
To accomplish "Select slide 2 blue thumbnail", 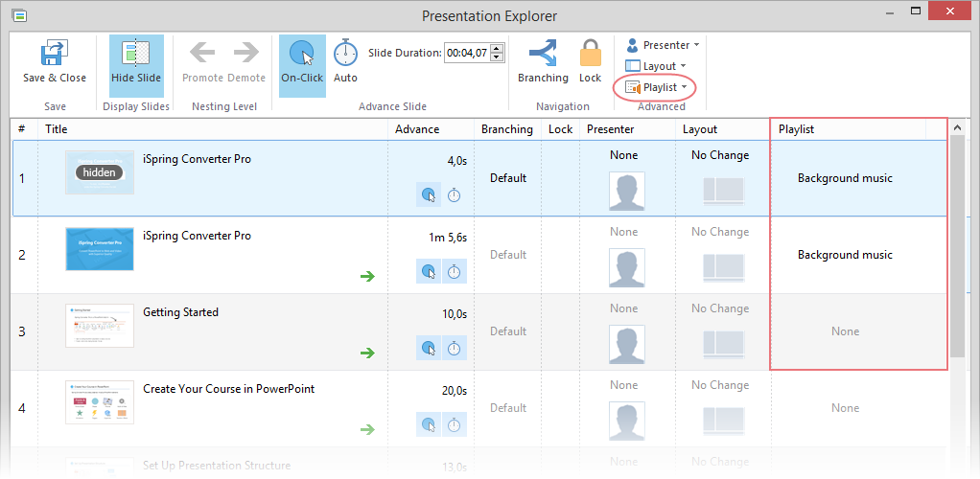I will click(x=100, y=248).
